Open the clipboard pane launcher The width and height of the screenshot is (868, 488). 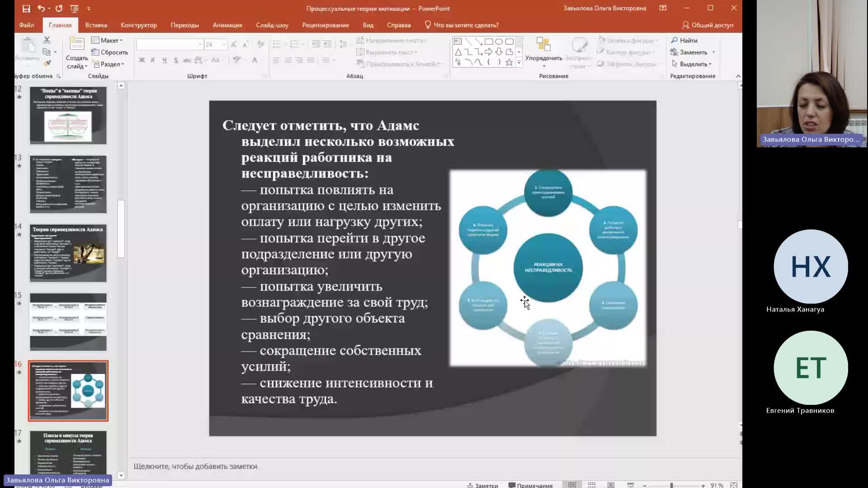pyautogui.click(x=58, y=76)
